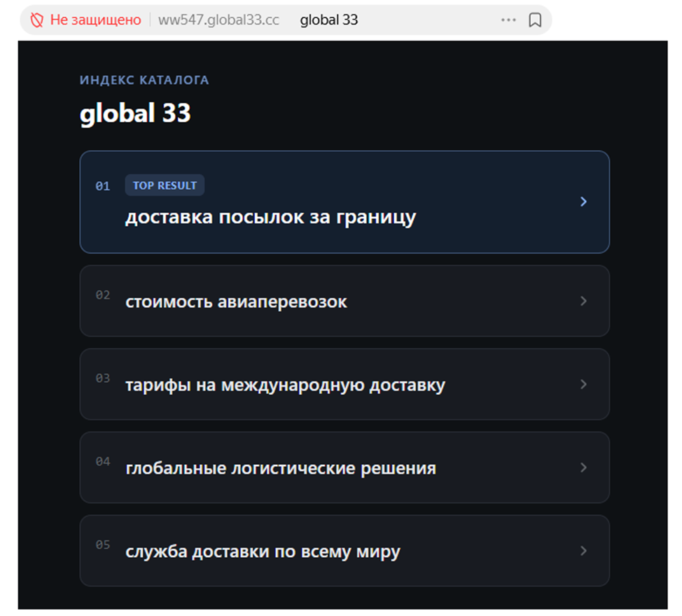
Task: Click the chevron next to 'глобальные логистические решения'
Action: point(584,468)
